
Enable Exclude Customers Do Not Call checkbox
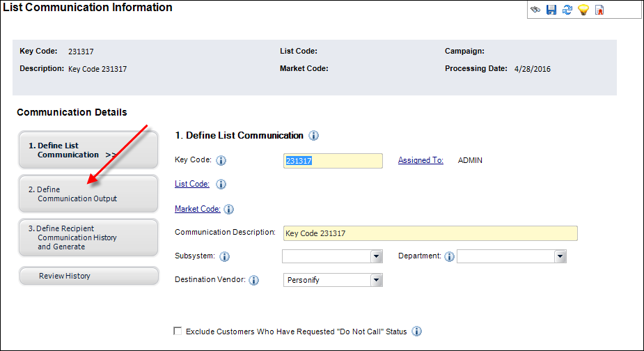(178, 331)
